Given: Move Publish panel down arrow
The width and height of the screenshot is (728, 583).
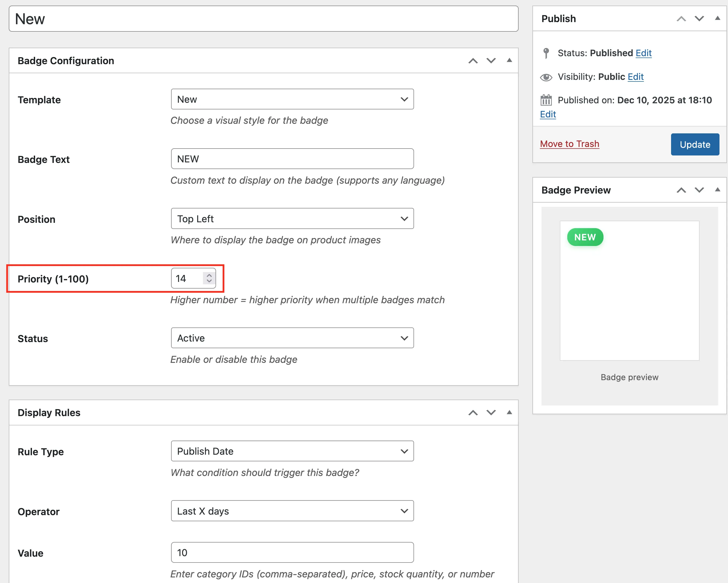Looking at the screenshot, I should pyautogui.click(x=699, y=19).
